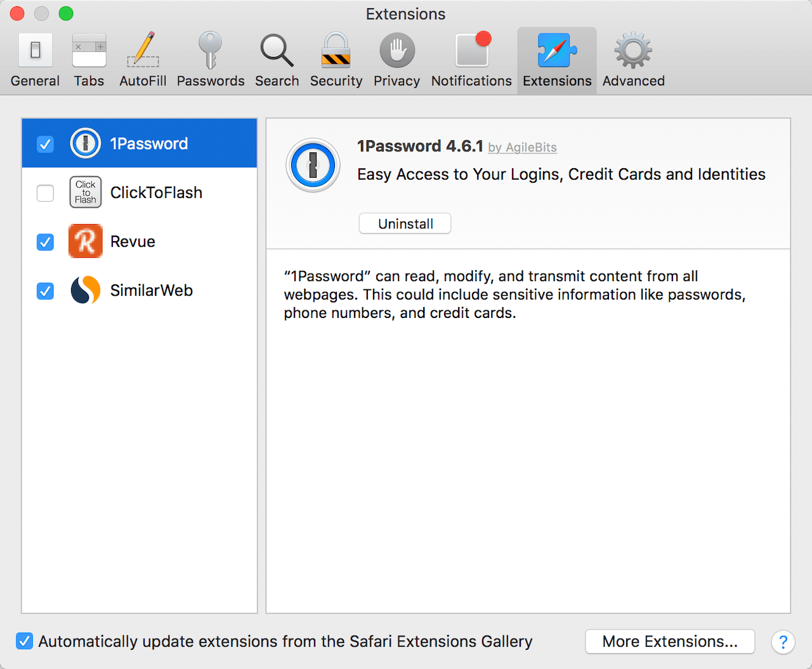812x669 pixels.
Task: Enable the ClickToFlash extension checkbox
Action: coord(45,193)
